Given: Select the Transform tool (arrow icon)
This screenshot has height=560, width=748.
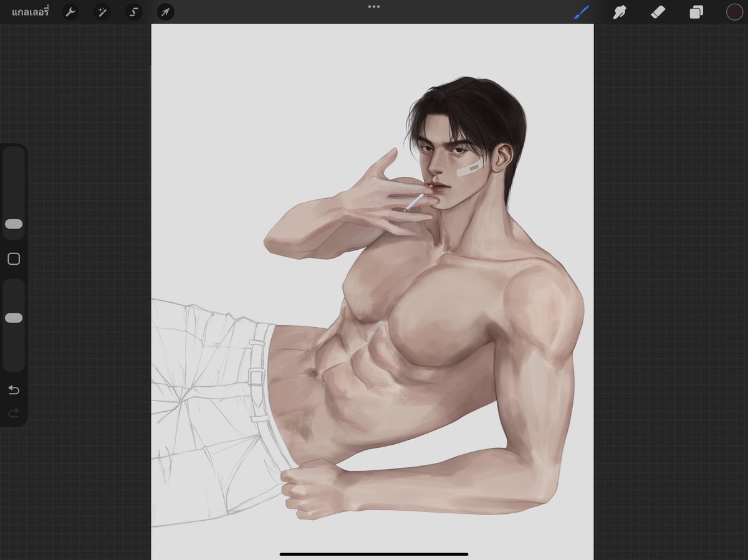Looking at the screenshot, I should 165,11.
